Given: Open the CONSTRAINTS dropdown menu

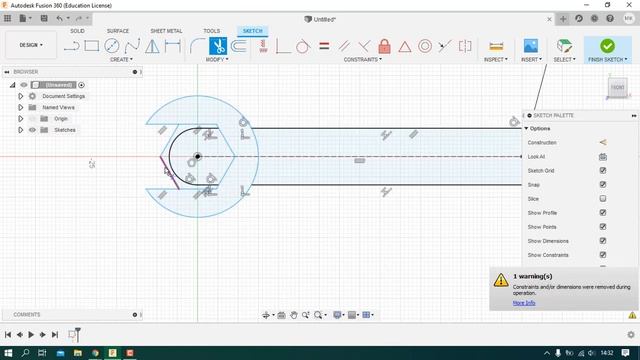Looking at the screenshot, I should tap(362, 60).
